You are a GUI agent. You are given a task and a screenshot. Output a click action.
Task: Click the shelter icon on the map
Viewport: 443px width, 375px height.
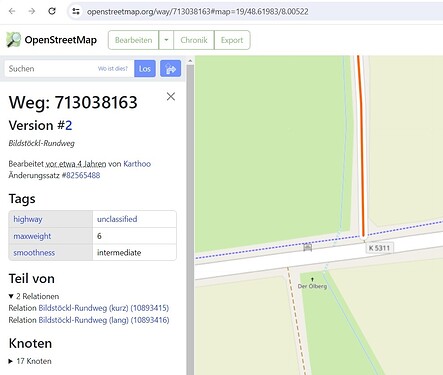(x=307, y=247)
